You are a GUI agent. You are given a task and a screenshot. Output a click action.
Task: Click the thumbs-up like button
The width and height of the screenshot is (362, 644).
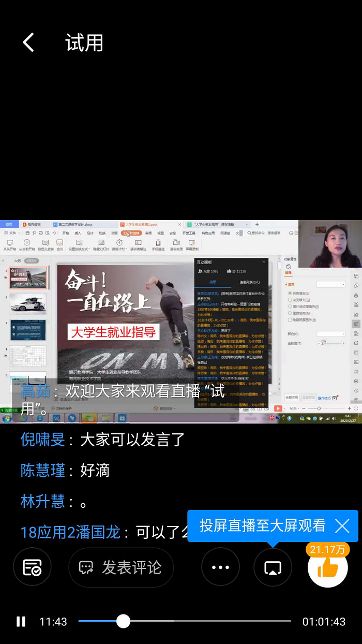point(327,568)
